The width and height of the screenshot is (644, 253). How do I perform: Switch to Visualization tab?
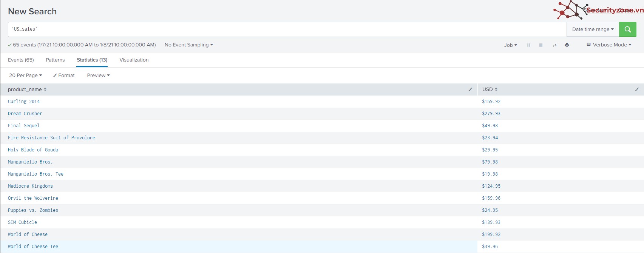point(134,60)
